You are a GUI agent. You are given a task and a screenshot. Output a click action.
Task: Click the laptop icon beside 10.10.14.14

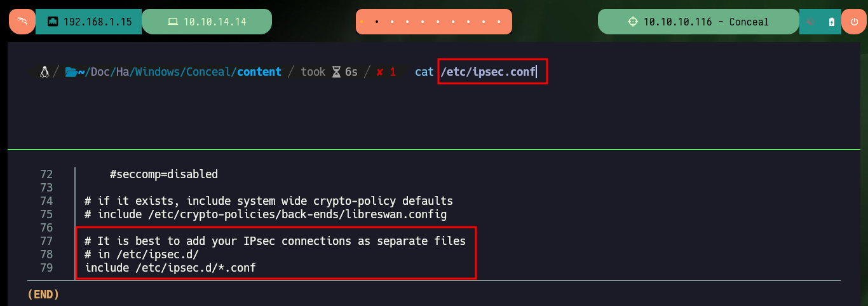coord(172,22)
